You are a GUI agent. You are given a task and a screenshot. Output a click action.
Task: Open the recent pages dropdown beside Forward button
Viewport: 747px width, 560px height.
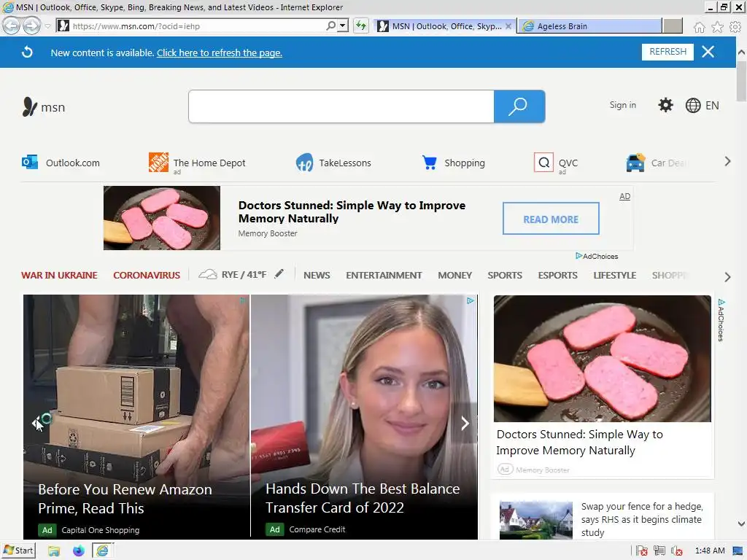point(47,26)
